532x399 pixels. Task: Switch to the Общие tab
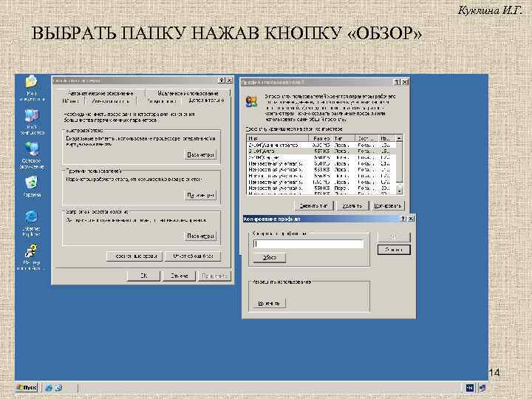pos(71,101)
